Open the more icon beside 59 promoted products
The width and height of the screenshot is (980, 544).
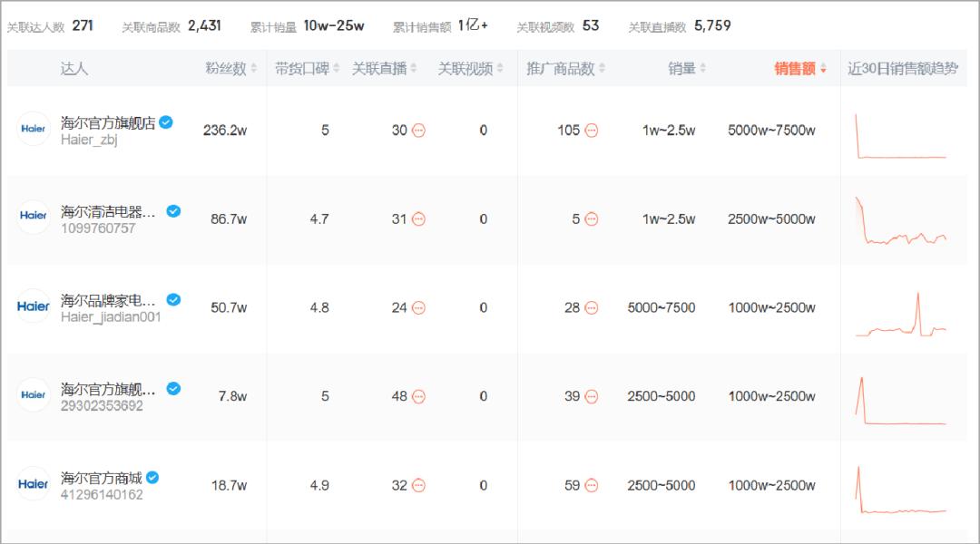(592, 485)
